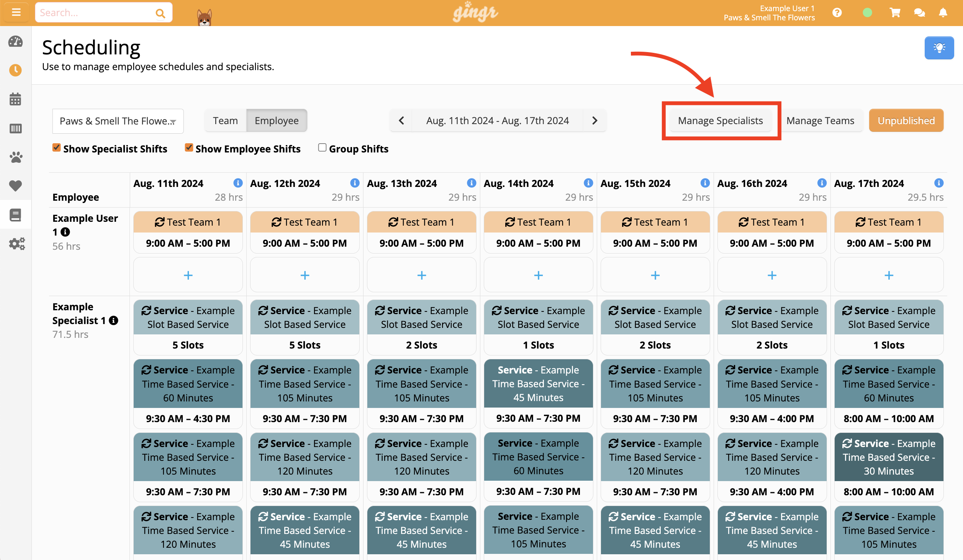This screenshot has width=963, height=560.
Task: Select the clock icon in the sidebar
Action: (15, 70)
